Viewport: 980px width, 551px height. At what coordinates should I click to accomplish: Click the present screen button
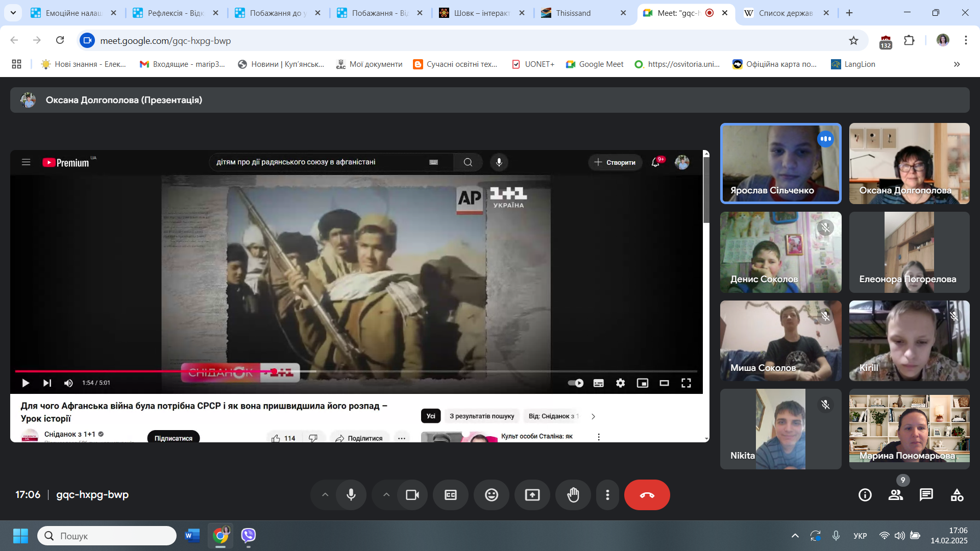[x=532, y=495]
